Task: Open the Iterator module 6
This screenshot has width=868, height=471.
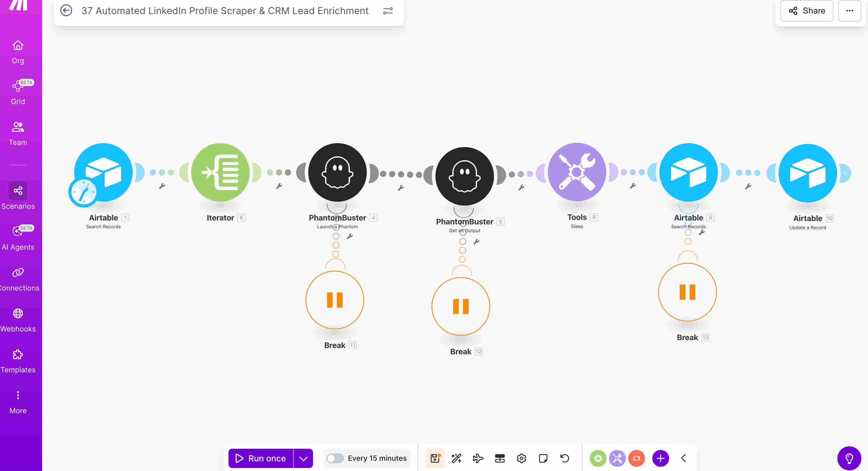Action: tap(220, 172)
